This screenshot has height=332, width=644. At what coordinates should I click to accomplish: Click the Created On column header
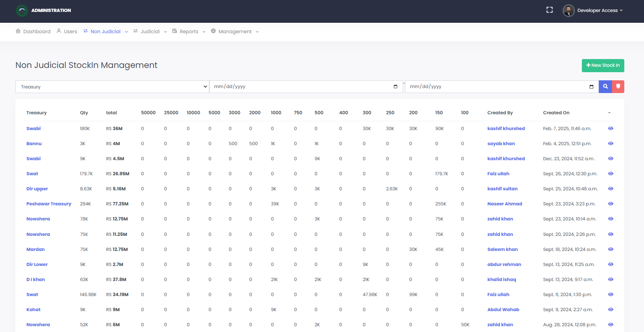tap(556, 113)
